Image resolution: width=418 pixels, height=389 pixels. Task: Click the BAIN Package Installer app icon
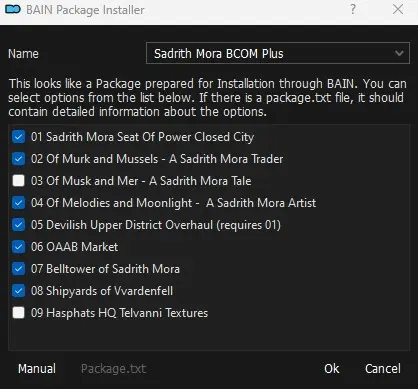pyautogui.click(x=13, y=10)
